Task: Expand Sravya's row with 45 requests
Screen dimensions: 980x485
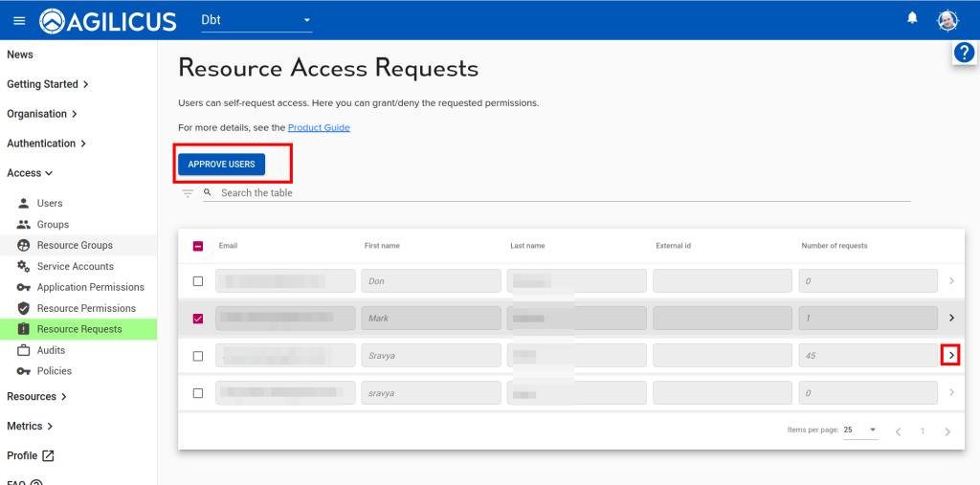Action: pyautogui.click(x=950, y=355)
